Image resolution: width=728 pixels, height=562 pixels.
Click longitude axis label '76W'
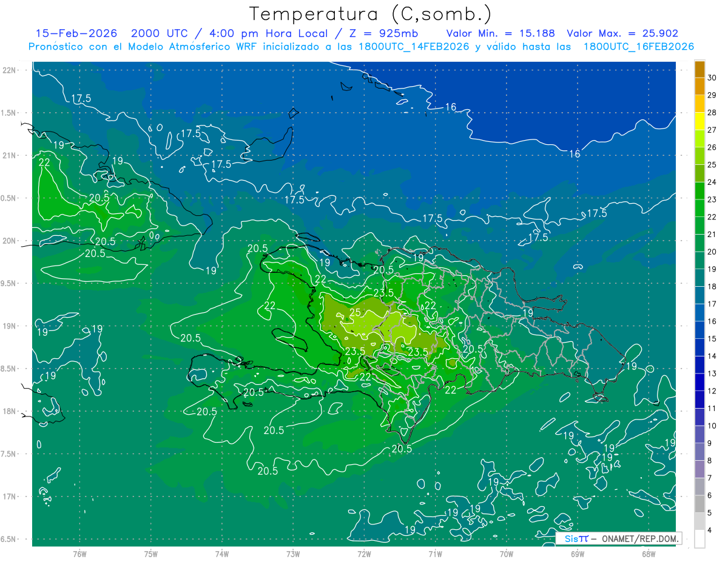79,554
